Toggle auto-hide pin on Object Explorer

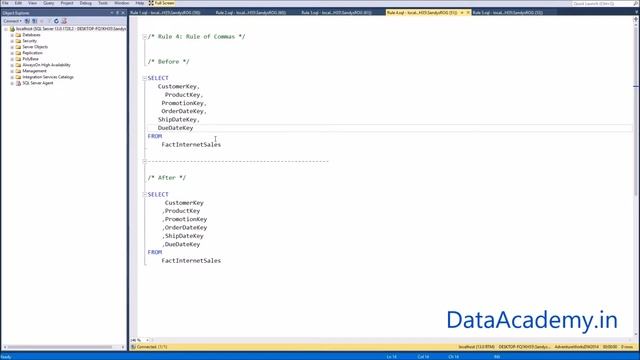point(118,13)
